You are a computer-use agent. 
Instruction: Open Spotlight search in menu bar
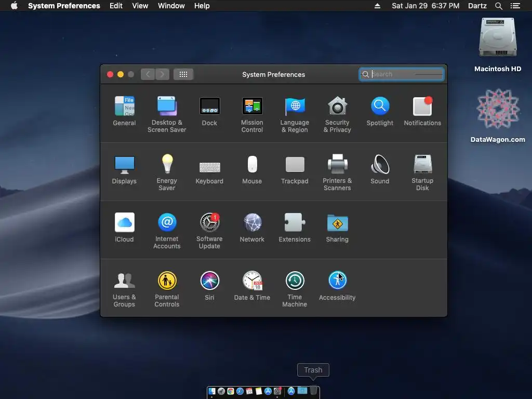(x=498, y=6)
